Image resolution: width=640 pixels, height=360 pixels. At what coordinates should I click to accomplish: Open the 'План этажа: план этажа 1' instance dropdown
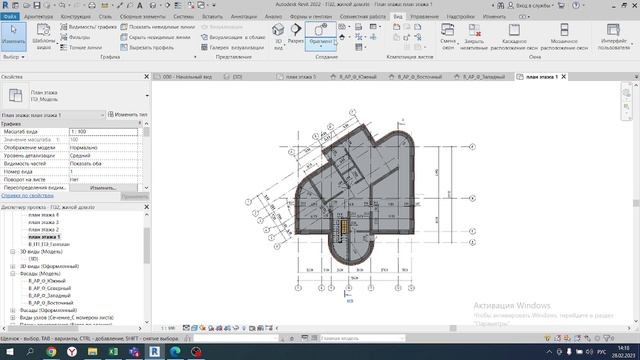click(x=53, y=115)
